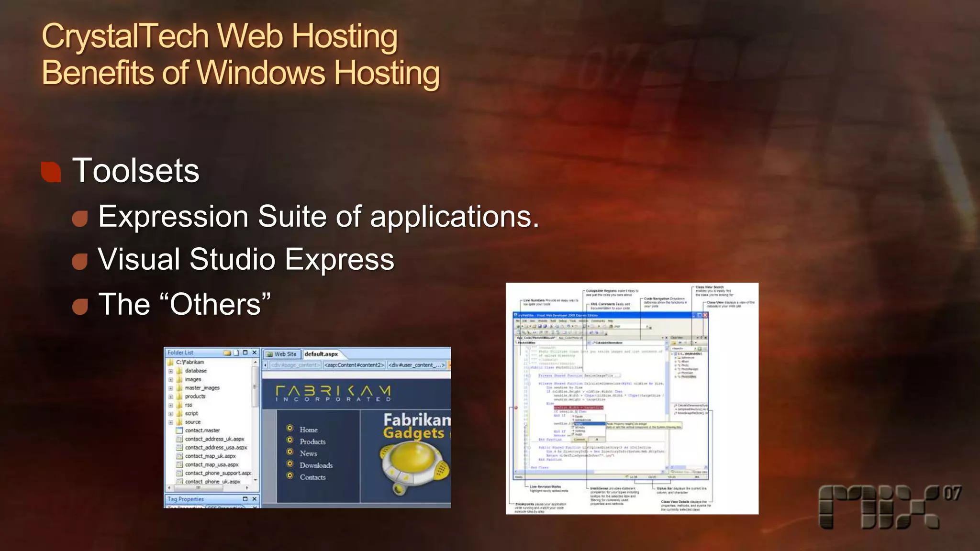
Task: Click the "Expression Suite of applications." text
Action: tap(319, 217)
